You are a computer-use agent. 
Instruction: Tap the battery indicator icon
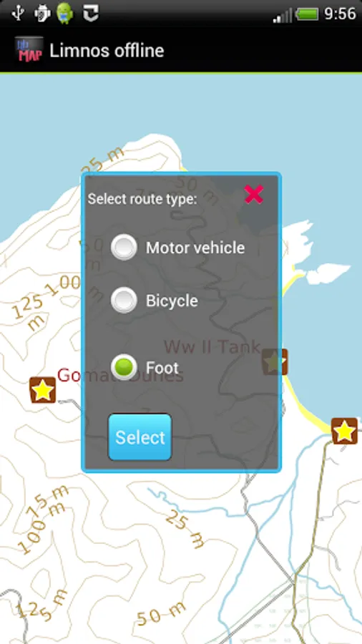[307, 14]
